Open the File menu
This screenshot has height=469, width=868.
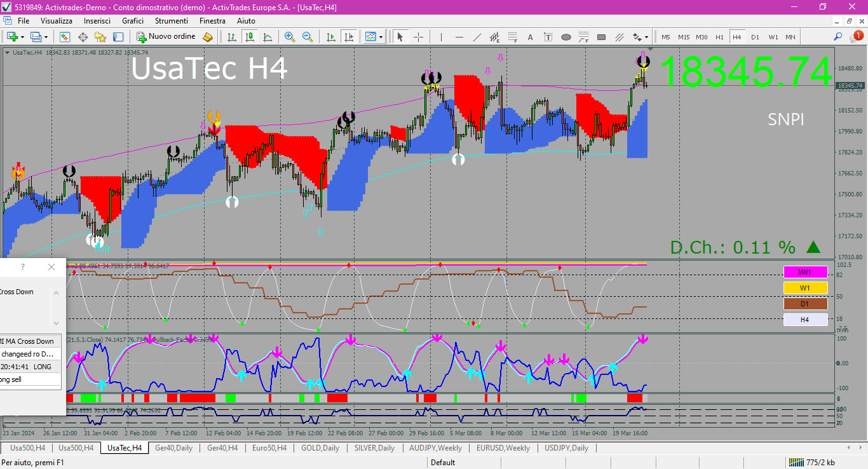coord(24,20)
